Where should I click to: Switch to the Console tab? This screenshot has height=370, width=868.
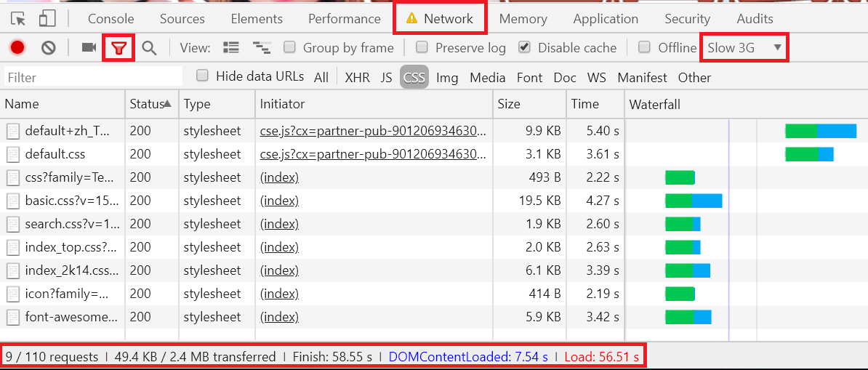pyautogui.click(x=110, y=19)
